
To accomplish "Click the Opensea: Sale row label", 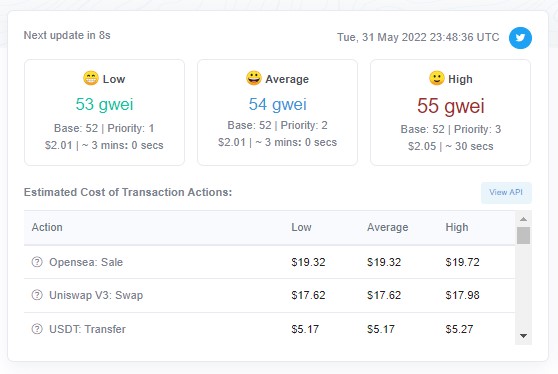I will pos(86,262).
